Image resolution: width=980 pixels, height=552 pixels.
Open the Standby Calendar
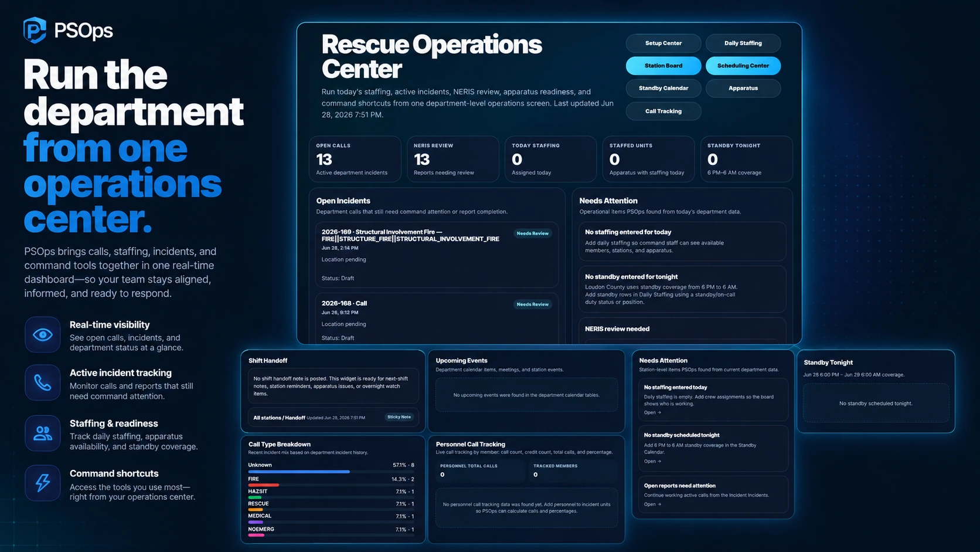663,88
